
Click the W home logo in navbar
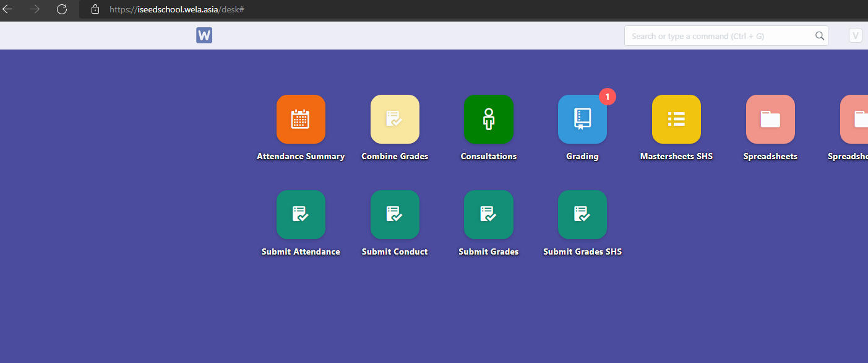pyautogui.click(x=204, y=36)
